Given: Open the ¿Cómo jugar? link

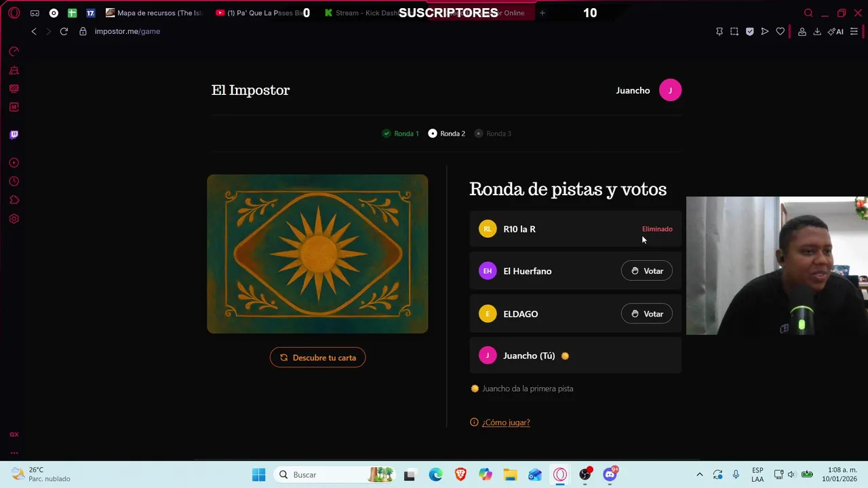Looking at the screenshot, I should pyautogui.click(x=505, y=422).
